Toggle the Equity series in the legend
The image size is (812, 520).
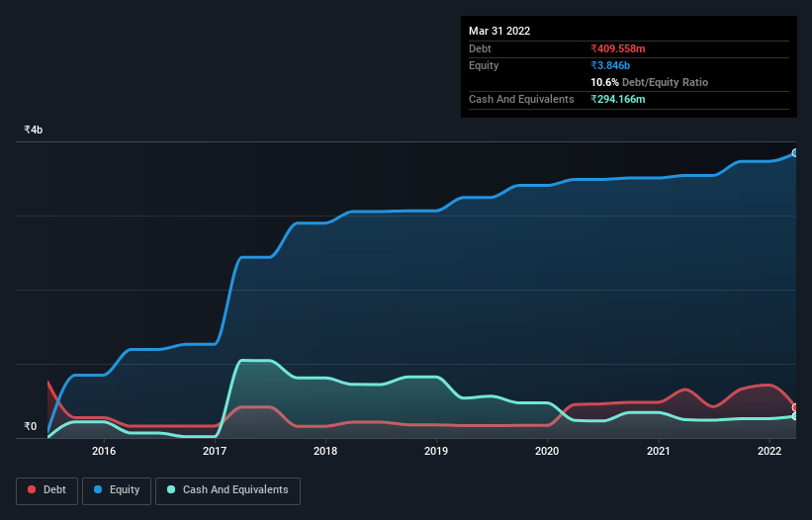(117, 490)
